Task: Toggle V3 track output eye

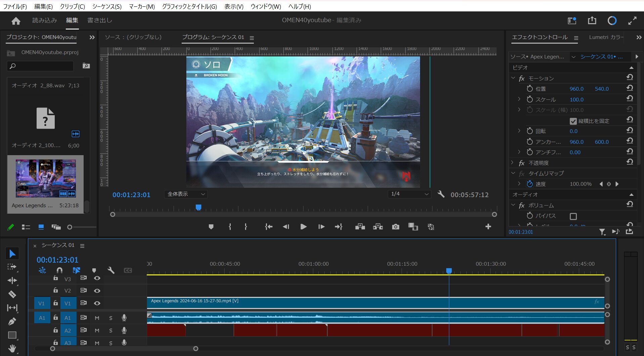Action: (97, 278)
